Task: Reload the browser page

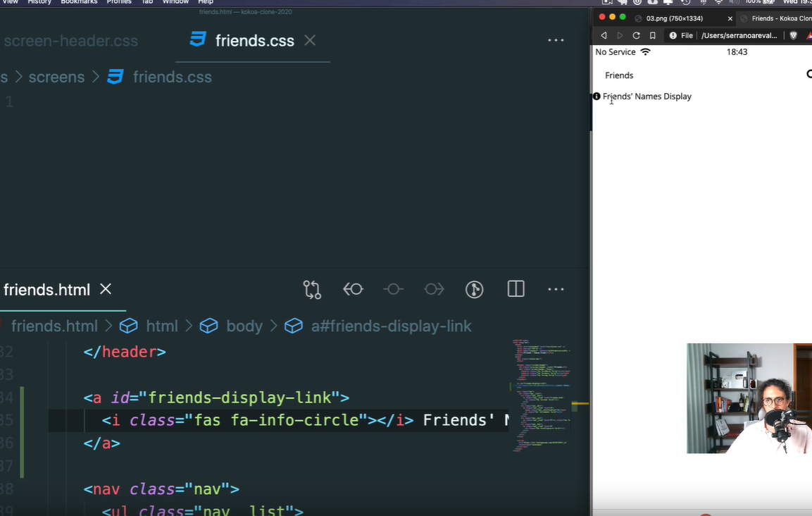Action: (x=637, y=35)
